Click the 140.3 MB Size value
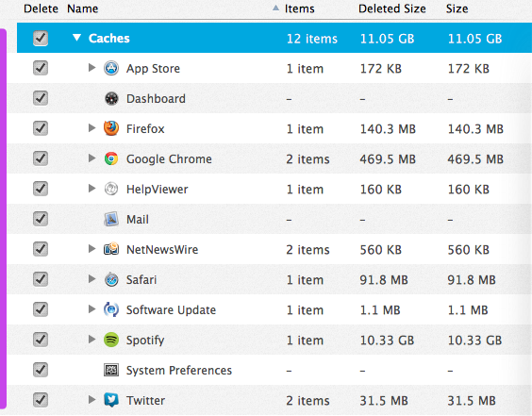Image resolution: width=532 pixels, height=416 pixels. point(475,129)
